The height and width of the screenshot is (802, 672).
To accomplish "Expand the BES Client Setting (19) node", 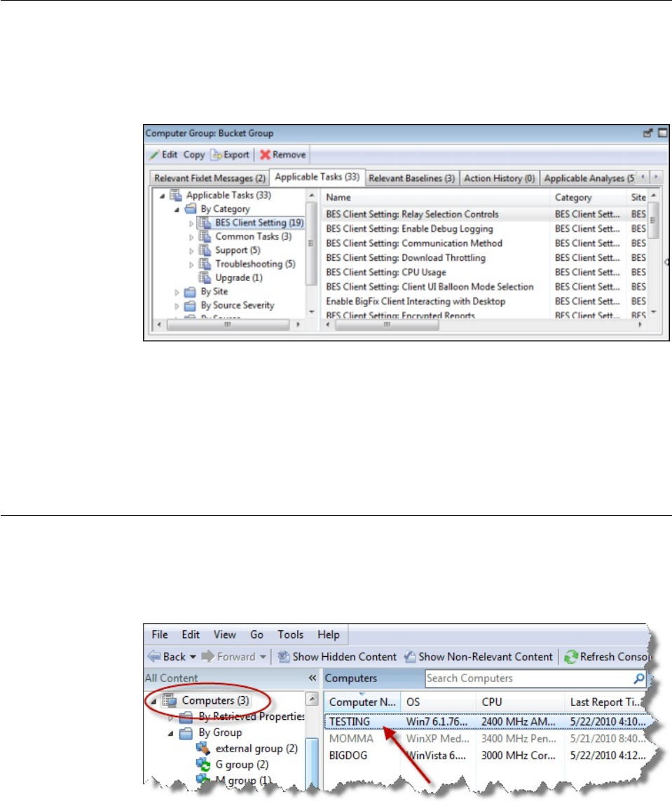I will 191,224.
